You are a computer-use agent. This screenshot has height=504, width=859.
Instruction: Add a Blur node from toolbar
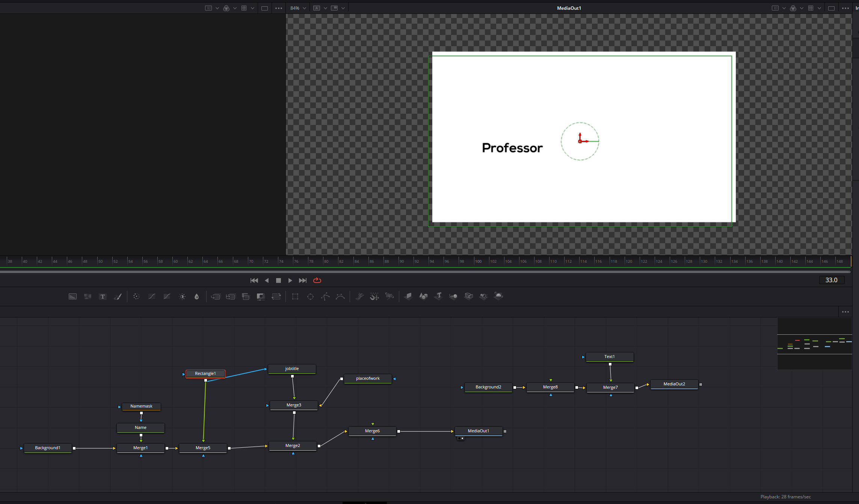[x=196, y=296]
